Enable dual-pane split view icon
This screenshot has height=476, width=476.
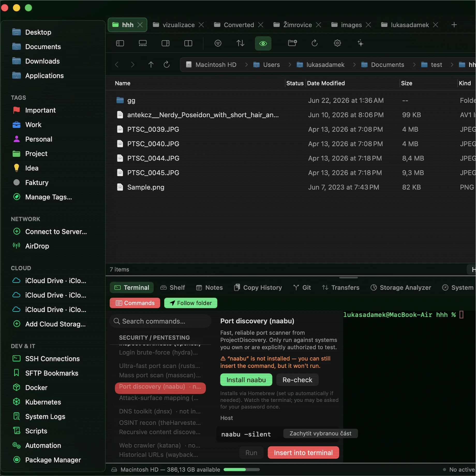pyautogui.click(x=188, y=43)
